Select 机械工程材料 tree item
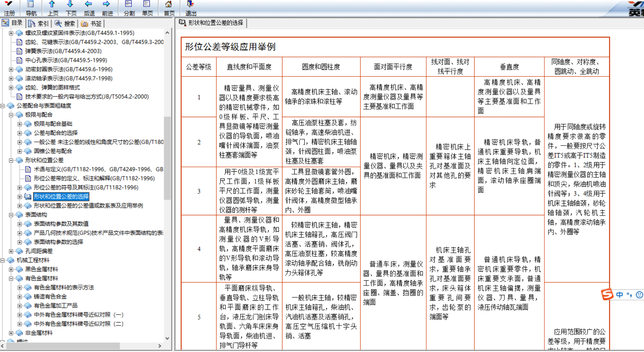This screenshot has height=352, width=644. [x=33, y=260]
